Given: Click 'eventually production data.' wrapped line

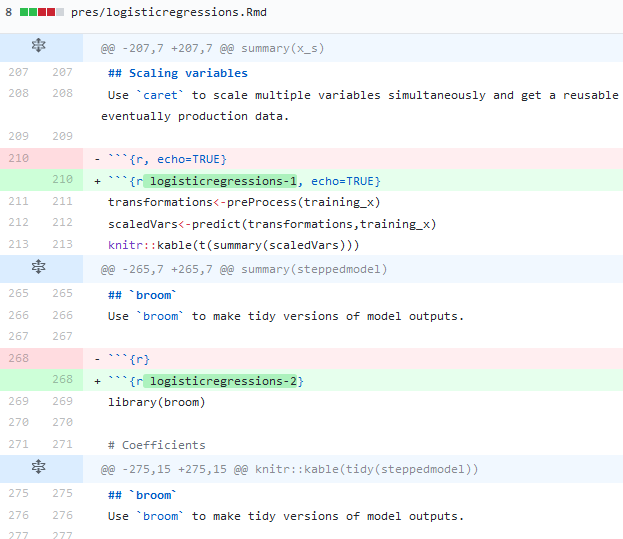Looking at the screenshot, I should (195, 116).
